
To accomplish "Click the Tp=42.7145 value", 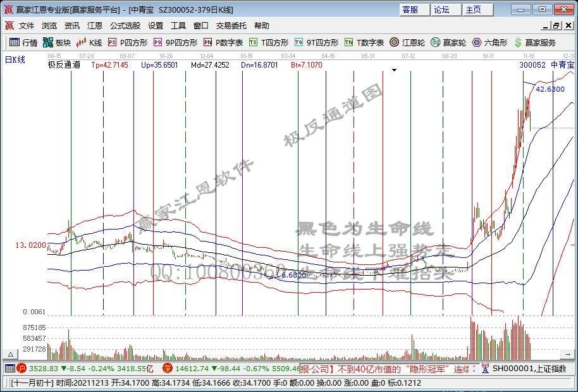I will pos(109,65).
